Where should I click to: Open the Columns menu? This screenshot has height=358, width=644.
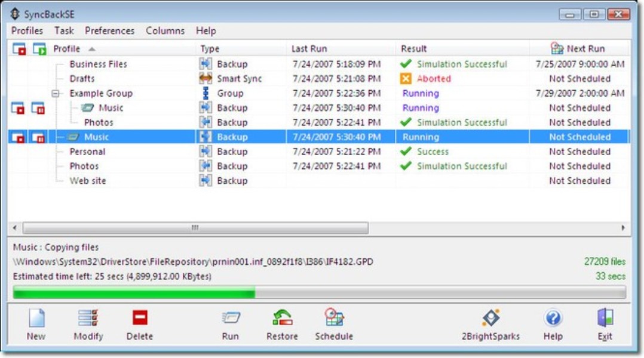(165, 30)
